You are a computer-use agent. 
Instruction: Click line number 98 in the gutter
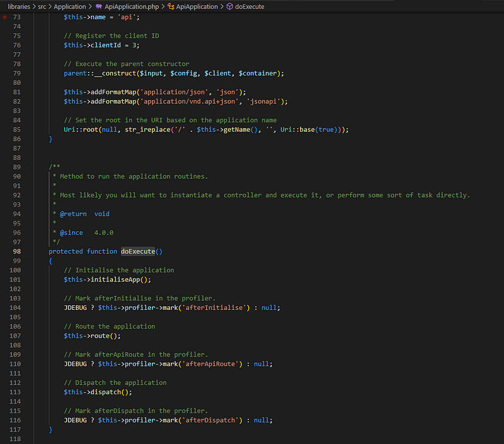[x=17, y=251]
